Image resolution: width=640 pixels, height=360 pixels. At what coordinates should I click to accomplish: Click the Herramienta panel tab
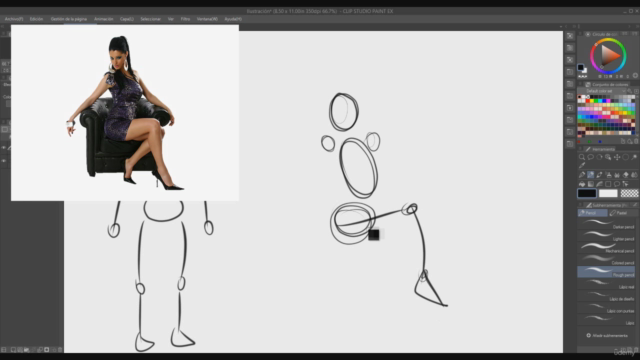click(x=600, y=149)
